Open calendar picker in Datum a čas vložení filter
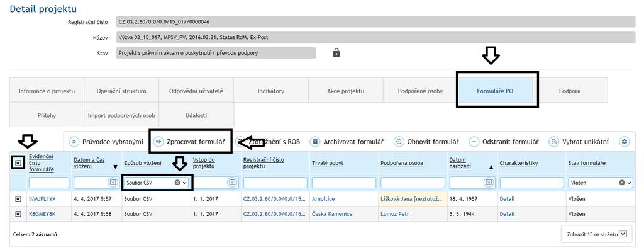This screenshot has height=250, width=644. [112, 182]
